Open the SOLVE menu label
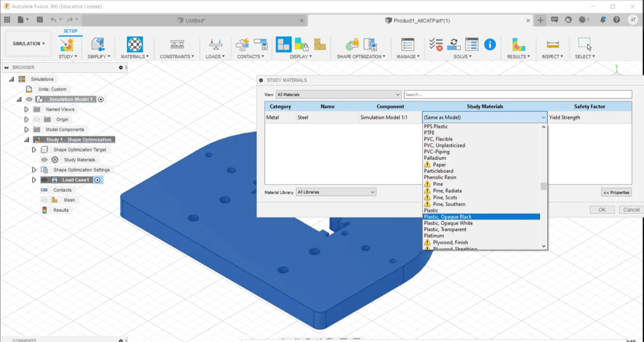Image resolution: width=644 pixels, height=342 pixels. [x=462, y=57]
